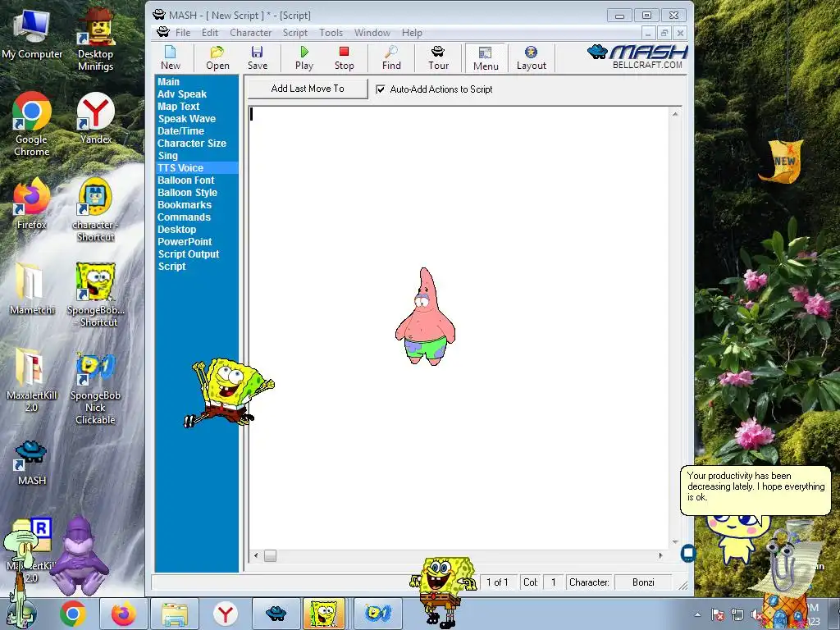Select PowerPoint in the sidebar
Image resolution: width=840 pixels, height=630 pixels.
point(185,242)
